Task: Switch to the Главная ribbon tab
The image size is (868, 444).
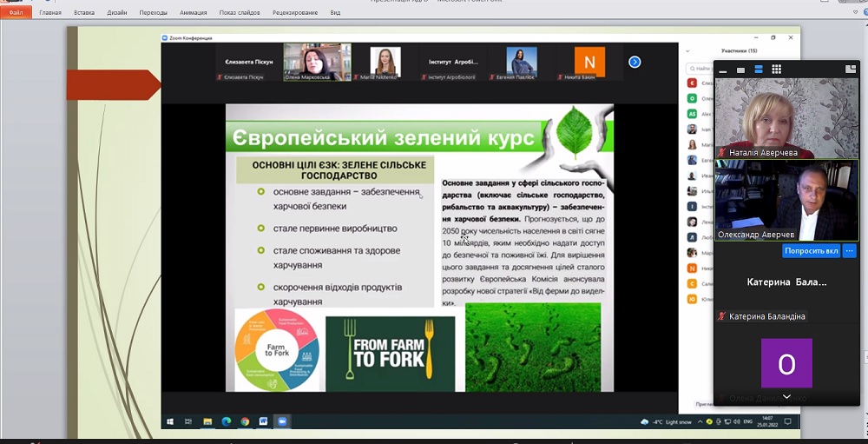Action: click(x=50, y=13)
